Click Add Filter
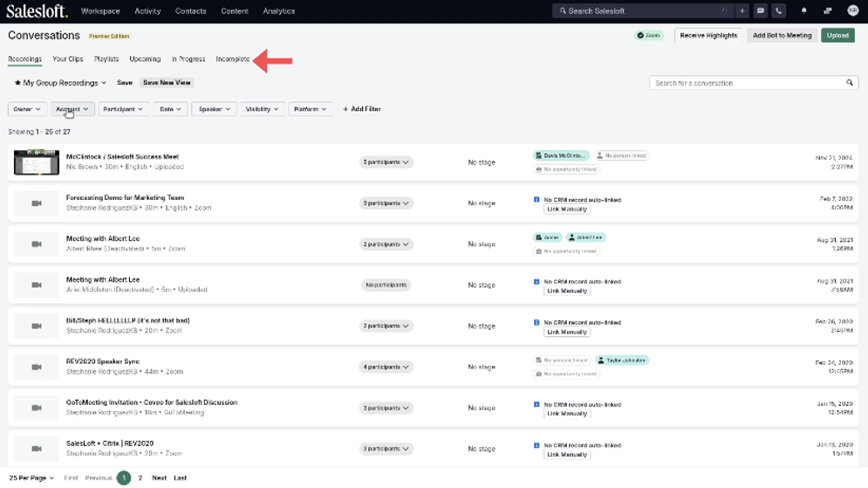The height and width of the screenshot is (488, 868). click(x=361, y=109)
